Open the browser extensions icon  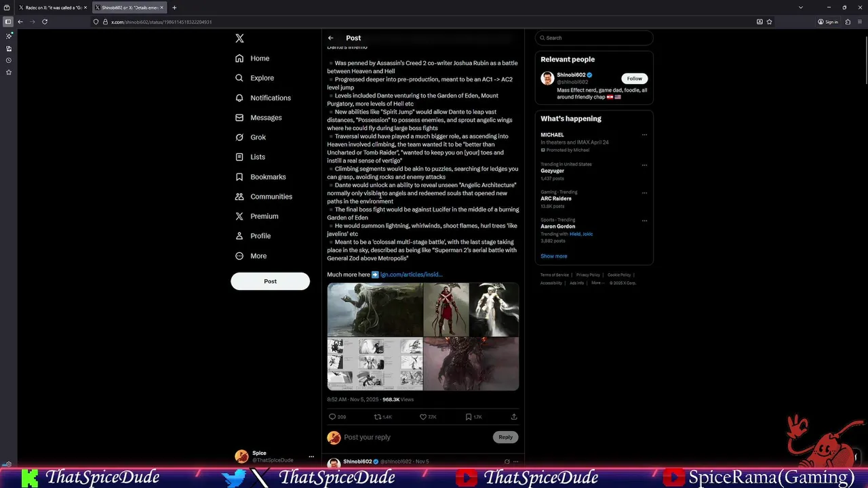click(848, 22)
